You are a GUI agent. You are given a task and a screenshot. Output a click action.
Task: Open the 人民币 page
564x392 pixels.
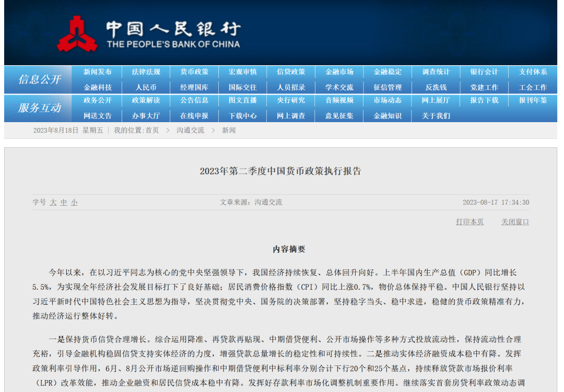coord(146,87)
